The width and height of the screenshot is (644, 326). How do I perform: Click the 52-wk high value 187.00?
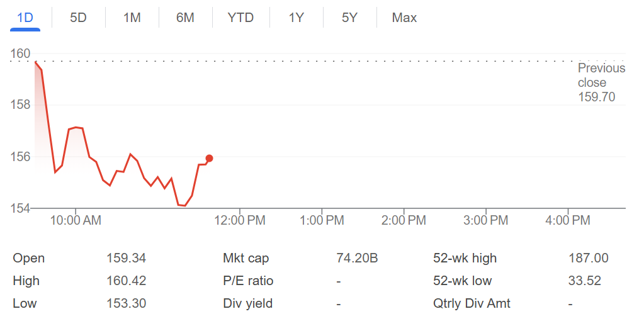[x=588, y=258]
